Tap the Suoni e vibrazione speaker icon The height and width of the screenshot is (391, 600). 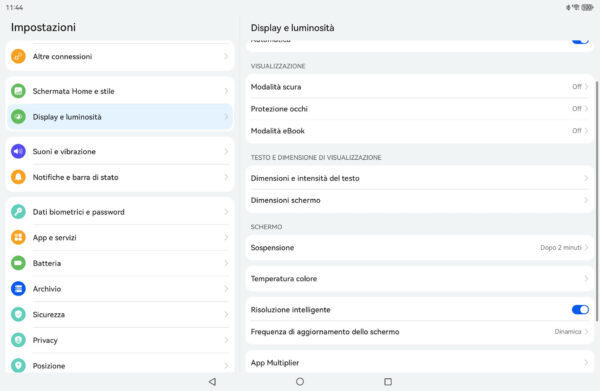click(18, 151)
